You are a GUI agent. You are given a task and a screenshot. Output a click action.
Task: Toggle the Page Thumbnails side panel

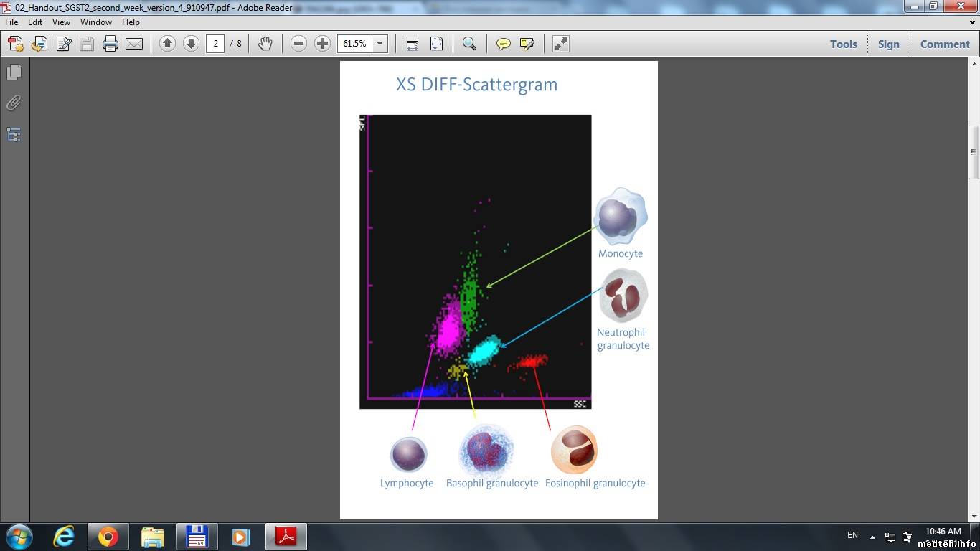14,72
